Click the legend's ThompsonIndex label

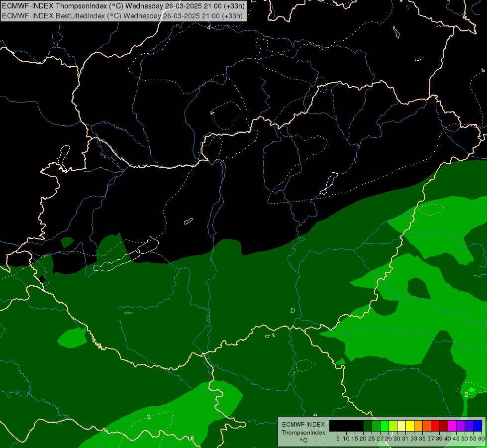(303, 433)
